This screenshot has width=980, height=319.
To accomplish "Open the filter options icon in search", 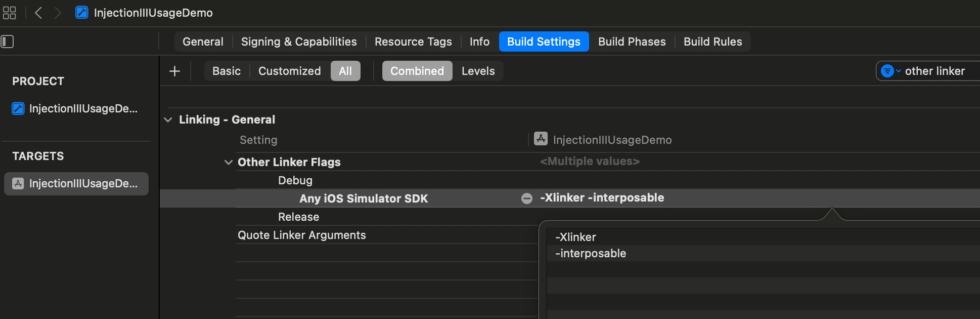I will 889,71.
